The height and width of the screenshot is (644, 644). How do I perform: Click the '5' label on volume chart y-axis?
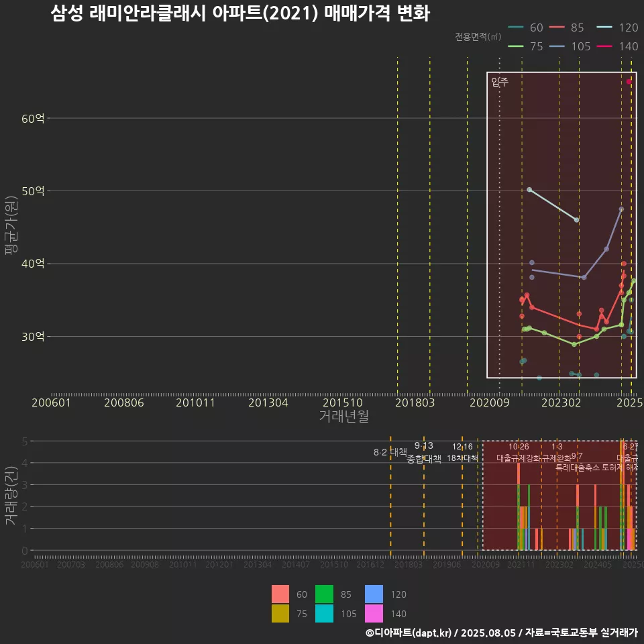(25, 441)
